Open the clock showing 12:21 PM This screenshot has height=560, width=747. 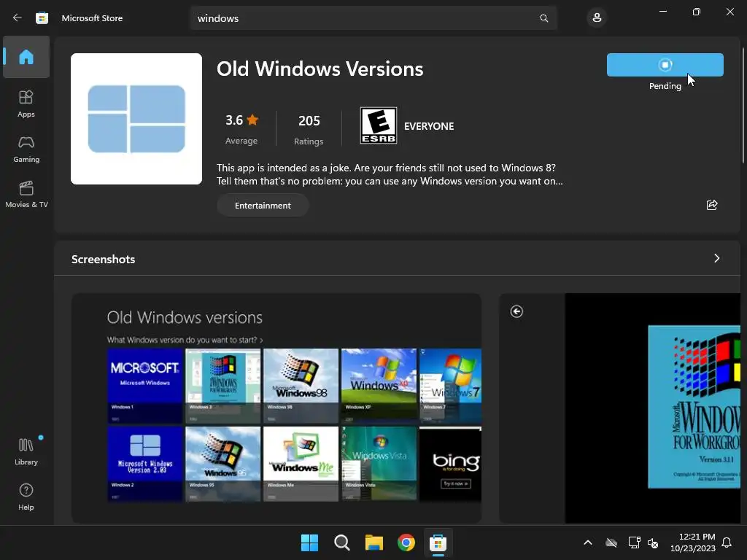point(693,542)
